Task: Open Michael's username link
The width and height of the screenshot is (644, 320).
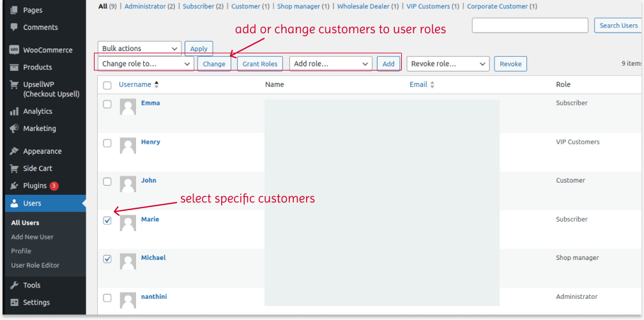Action: [153, 257]
